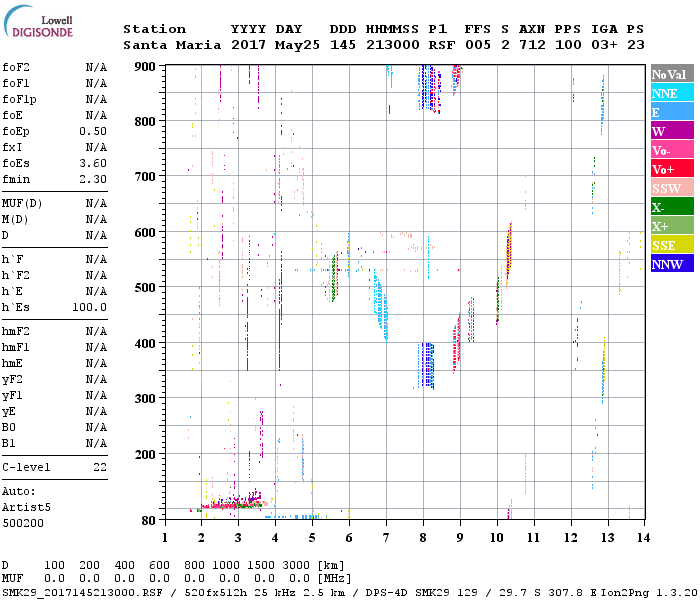Click the 500200 version number
Viewport: 700px width, 600px height.
tap(23, 523)
